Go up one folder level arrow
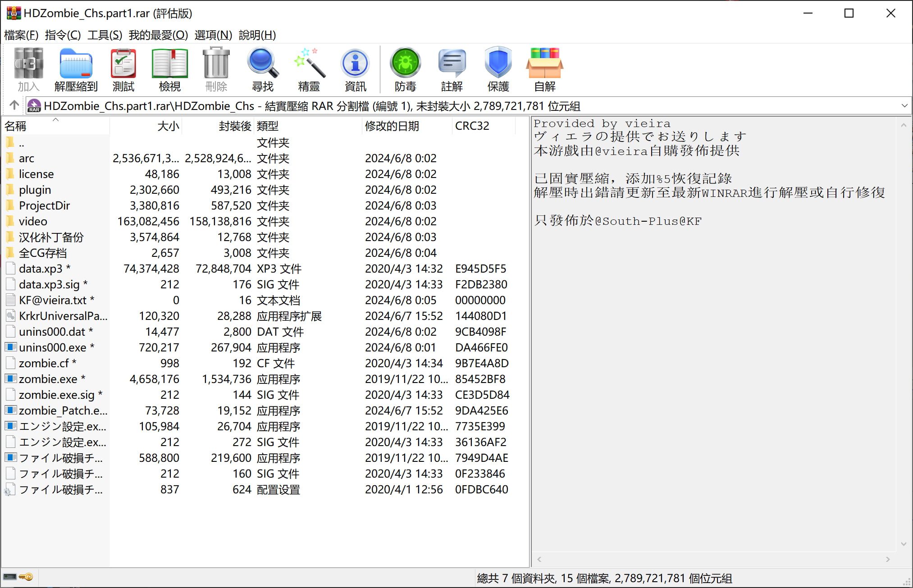 (x=14, y=105)
